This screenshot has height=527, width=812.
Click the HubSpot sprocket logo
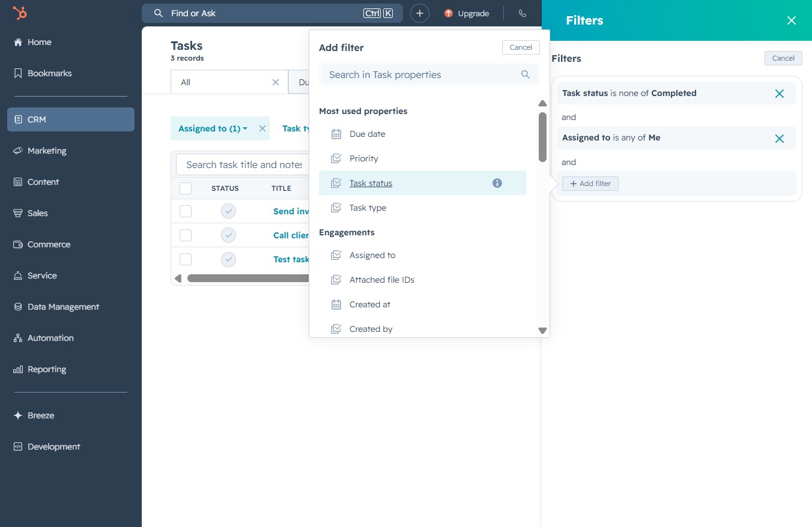click(20, 13)
